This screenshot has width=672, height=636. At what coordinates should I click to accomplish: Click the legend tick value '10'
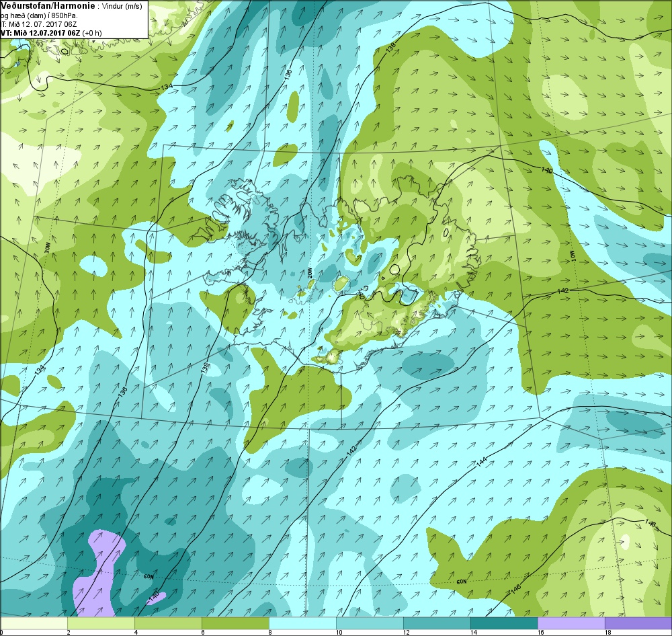click(339, 632)
